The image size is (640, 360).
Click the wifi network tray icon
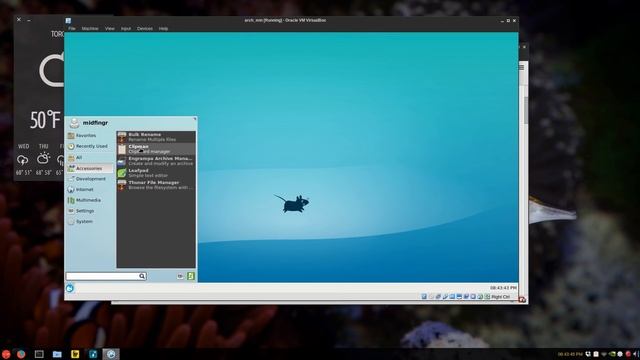point(604,354)
